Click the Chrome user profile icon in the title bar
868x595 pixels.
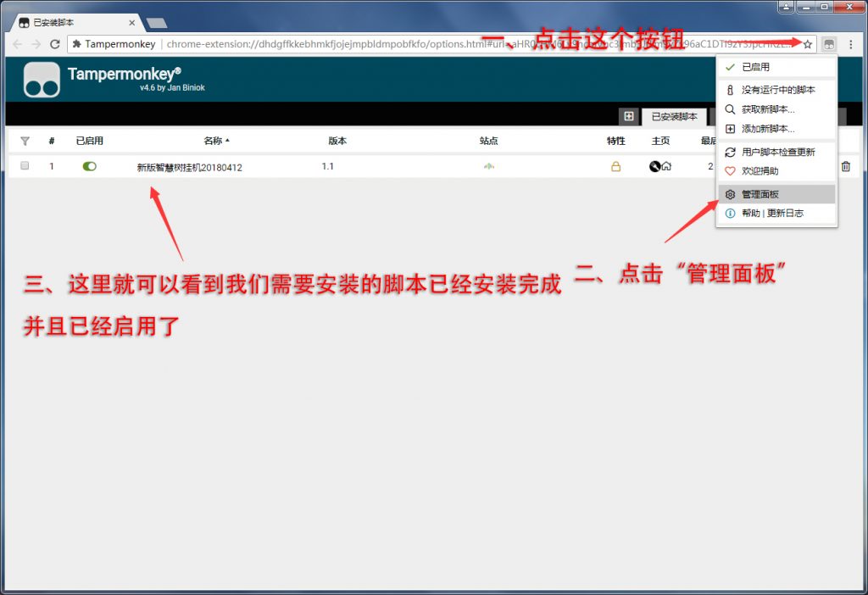[786, 7]
